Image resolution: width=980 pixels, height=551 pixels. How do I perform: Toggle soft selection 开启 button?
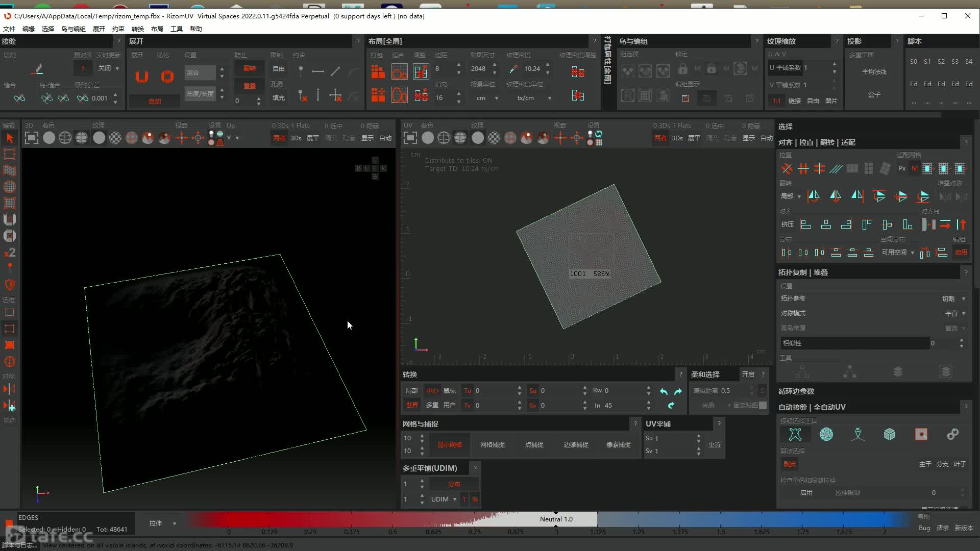click(748, 374)
